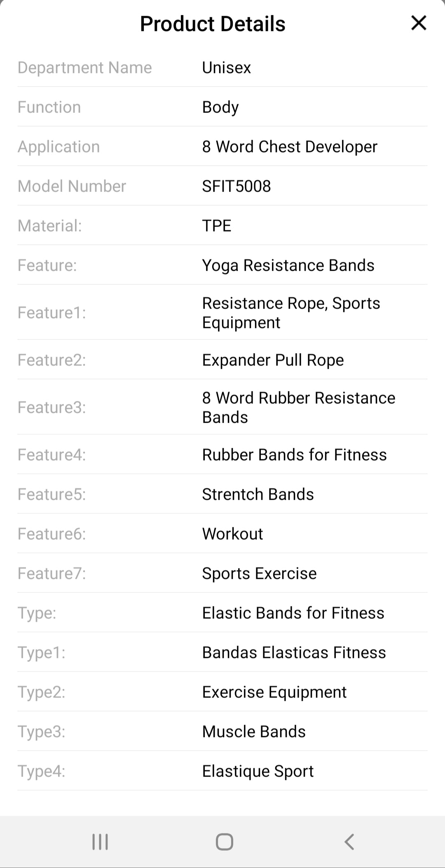Click the Sports Exercise value

pos(259,573)
